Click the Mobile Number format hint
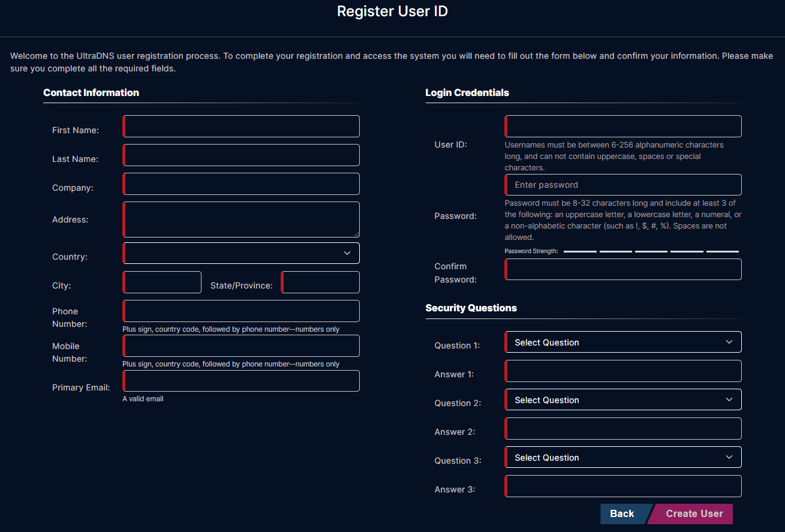Screen dimensions: 785x532 [x=231, y=364]
